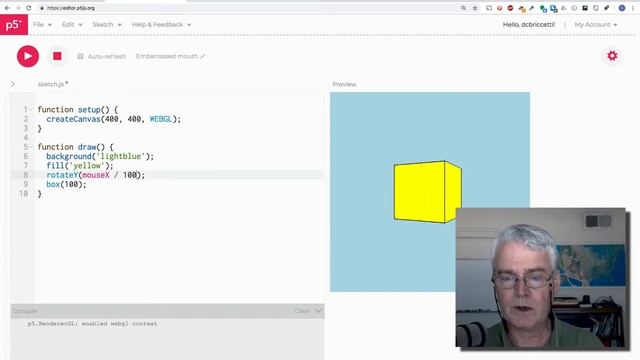The image size is (640, 360).
Task: Click the 'Embarrassed mouth' sketch title
Action: coord(167,56)
